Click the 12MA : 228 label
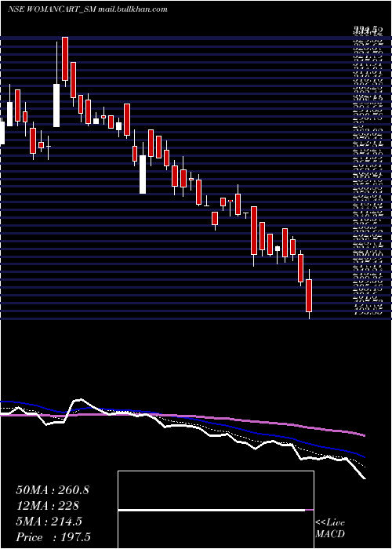Screen dimensions: 392x549 click(x=47, y=506)
